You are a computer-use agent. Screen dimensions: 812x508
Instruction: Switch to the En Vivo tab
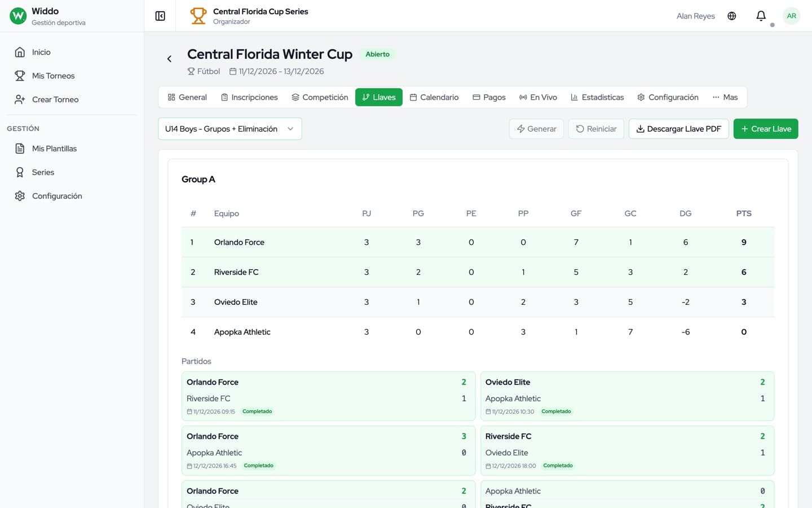538,97
